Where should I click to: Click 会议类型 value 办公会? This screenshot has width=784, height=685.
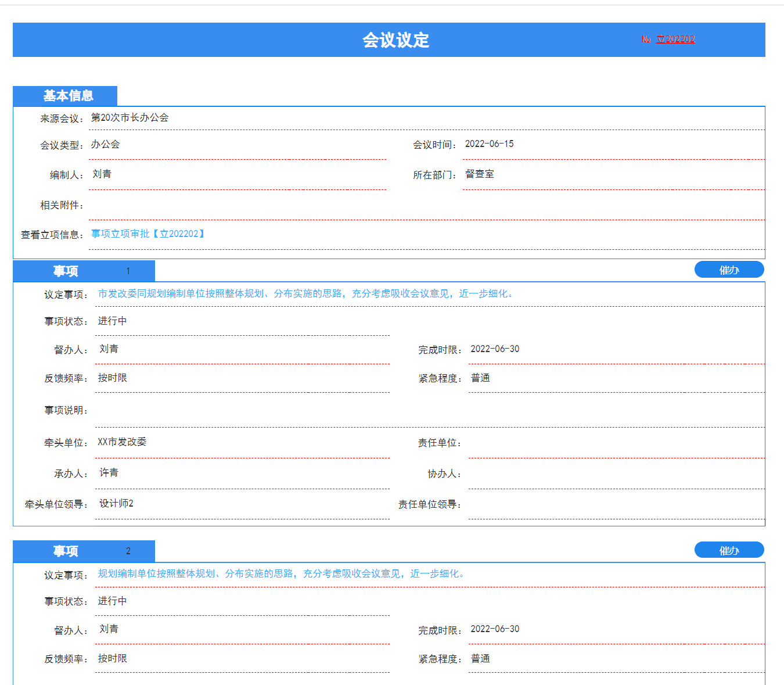point(105,144)
